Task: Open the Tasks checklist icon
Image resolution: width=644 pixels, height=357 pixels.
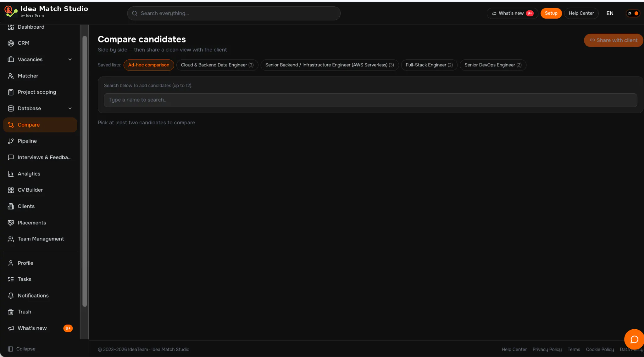Action: pyautogui.click(x=11, y=279)
